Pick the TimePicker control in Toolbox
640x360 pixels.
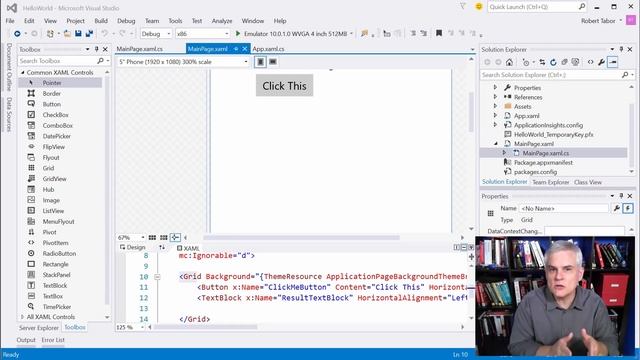coord(60,307)
